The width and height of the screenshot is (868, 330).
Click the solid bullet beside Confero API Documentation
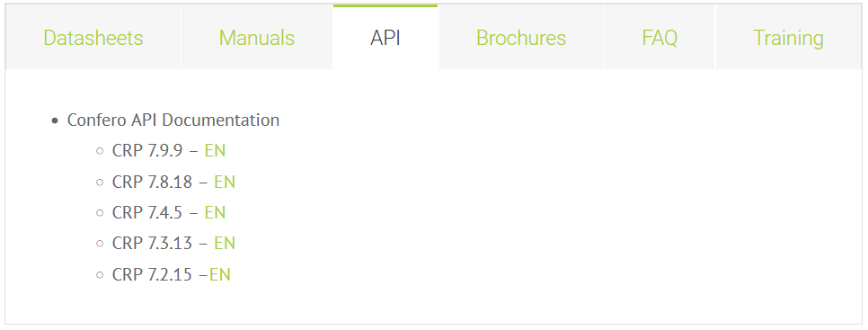click(x=54, y=120)
